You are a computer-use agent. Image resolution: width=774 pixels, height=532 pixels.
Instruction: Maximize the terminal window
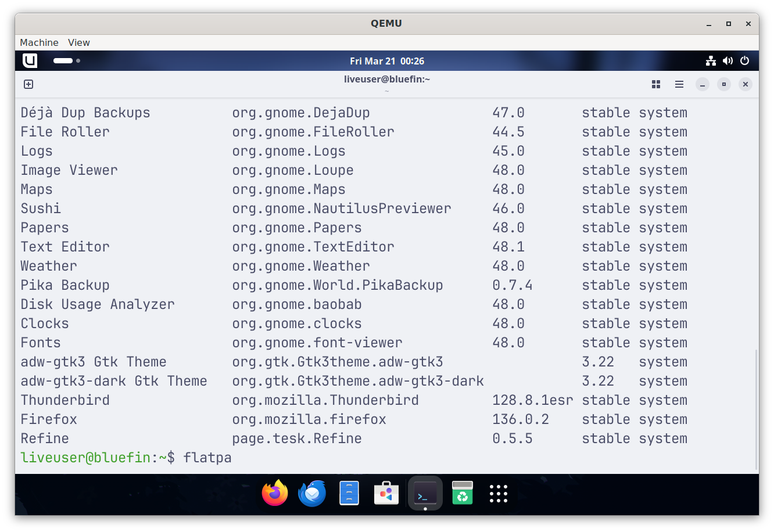pyautogui.click(x=724, y=84)
